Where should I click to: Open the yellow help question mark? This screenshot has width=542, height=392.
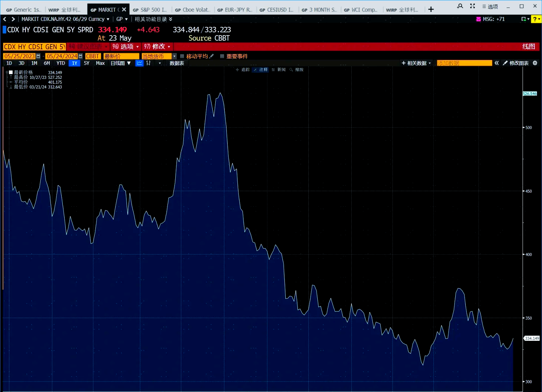pos(535,19)
